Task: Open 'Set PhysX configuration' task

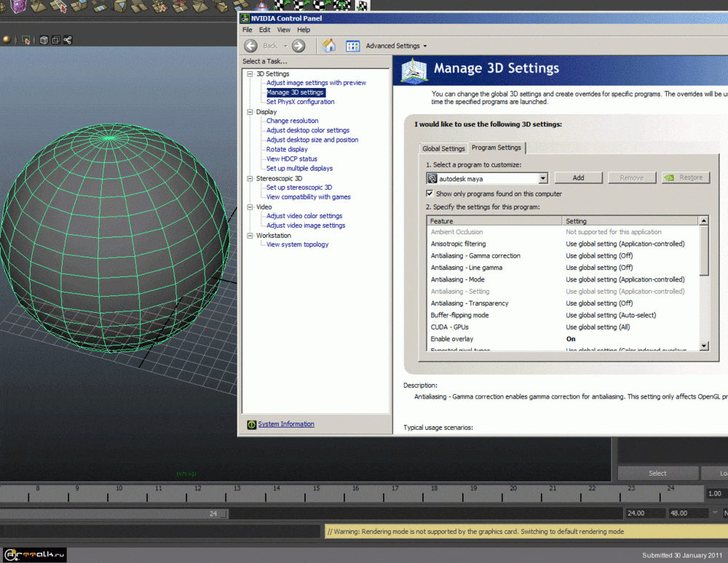Action: 301,102
